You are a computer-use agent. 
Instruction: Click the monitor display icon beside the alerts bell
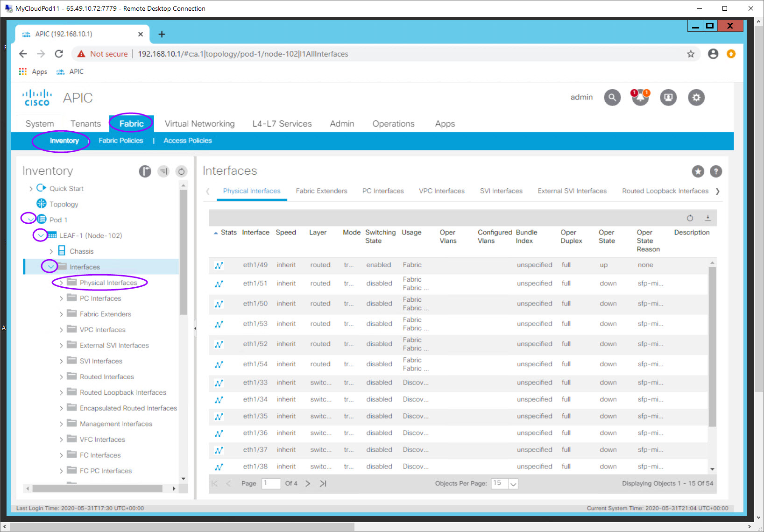pyautogui.click(x=668, y=98)
